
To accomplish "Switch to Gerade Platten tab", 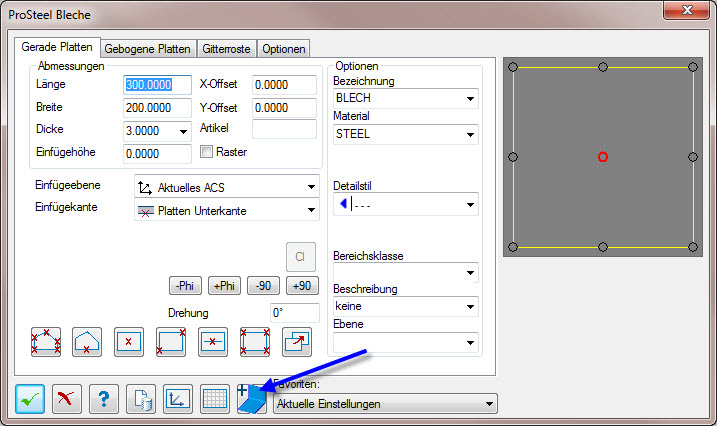I will click(57, 47).
